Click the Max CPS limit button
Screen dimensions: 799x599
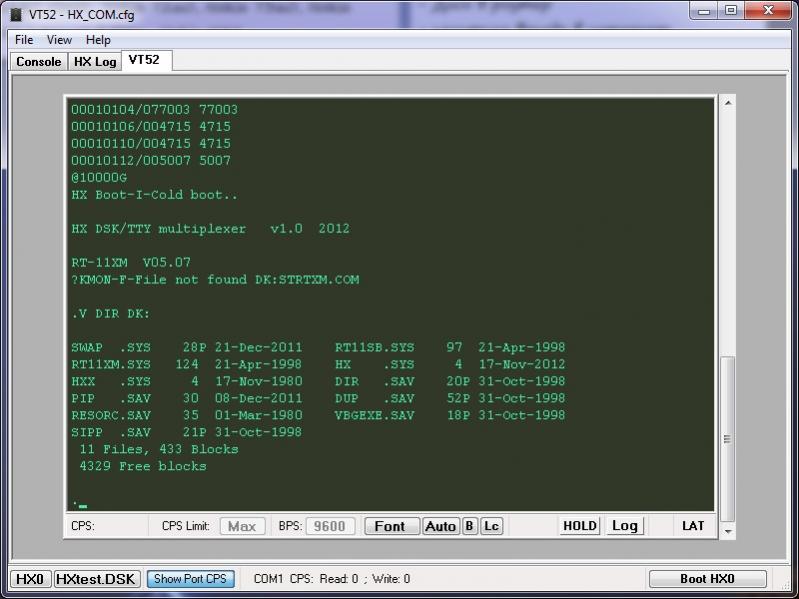[x=242, y=526]
